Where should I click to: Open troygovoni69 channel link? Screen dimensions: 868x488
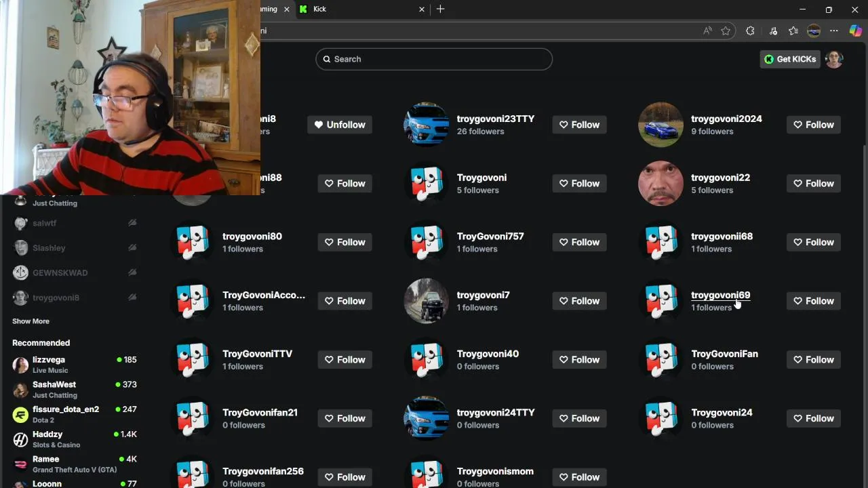(720, 295)
